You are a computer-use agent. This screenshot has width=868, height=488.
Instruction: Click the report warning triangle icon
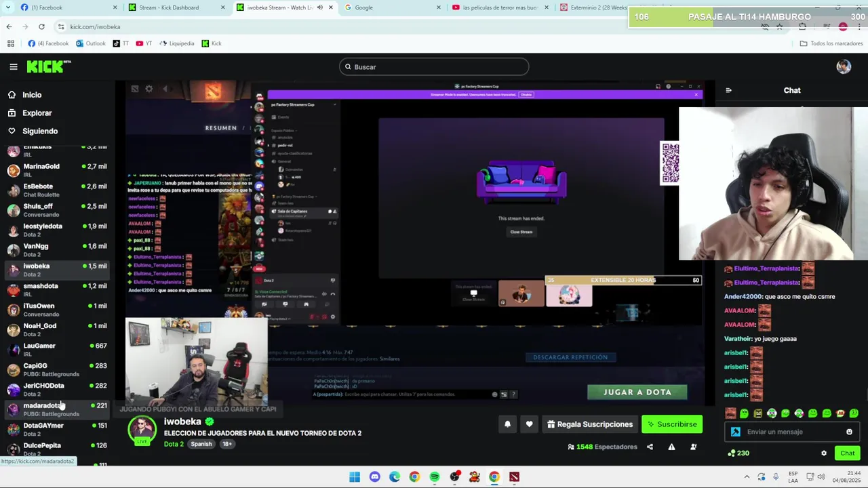pos(671,447)
